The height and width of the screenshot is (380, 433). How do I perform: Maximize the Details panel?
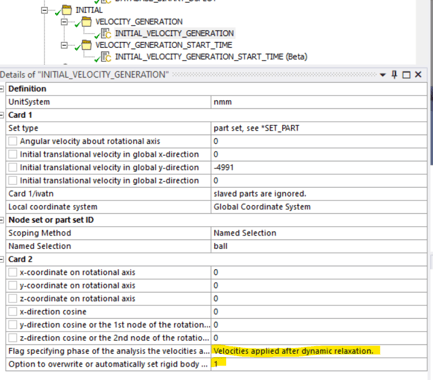406,75
